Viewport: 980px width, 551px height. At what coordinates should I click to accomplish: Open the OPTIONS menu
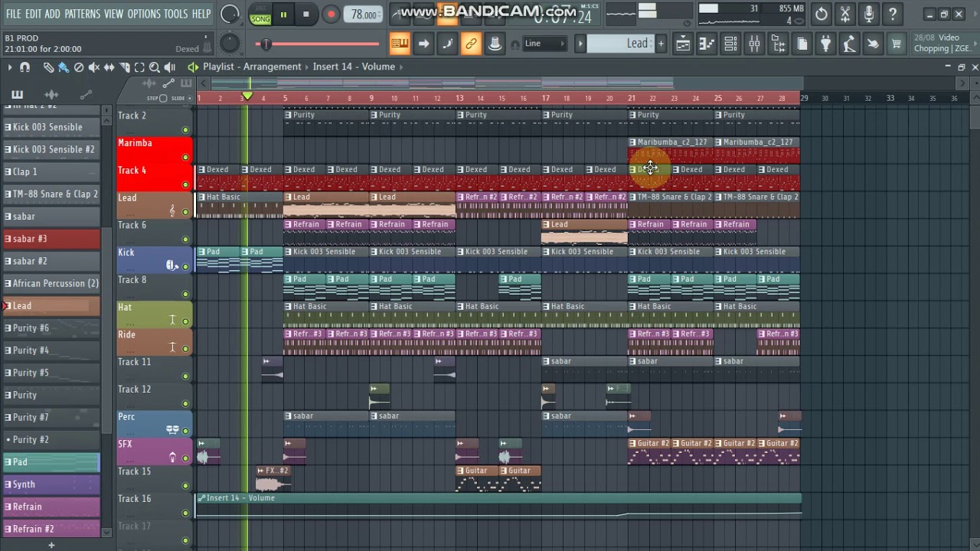(144, 14)
